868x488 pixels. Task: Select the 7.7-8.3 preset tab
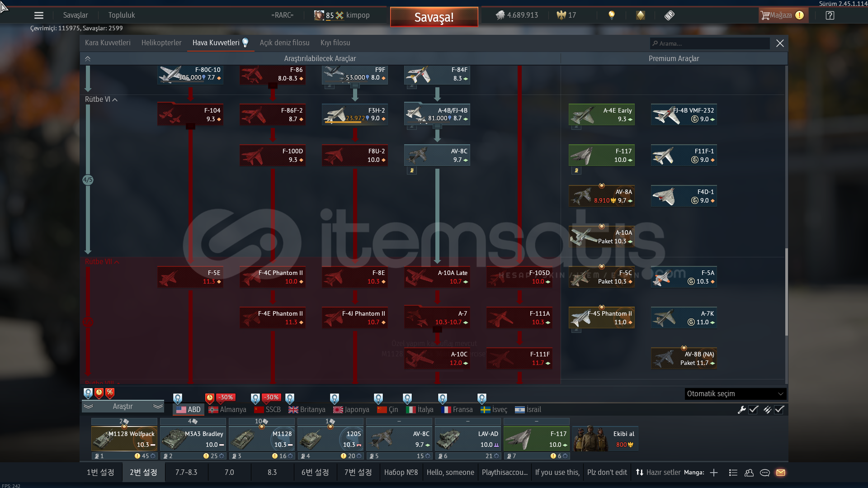pos(186,473)
